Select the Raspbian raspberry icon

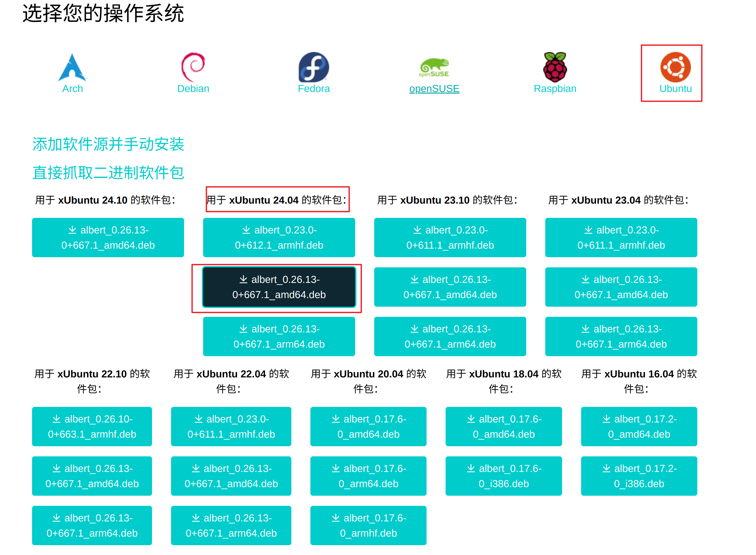click(x=555, y=67)
